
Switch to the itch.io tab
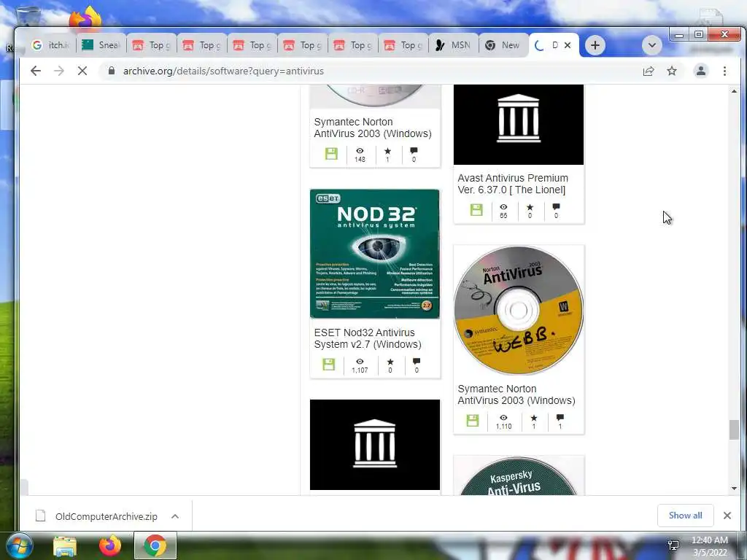50,45
